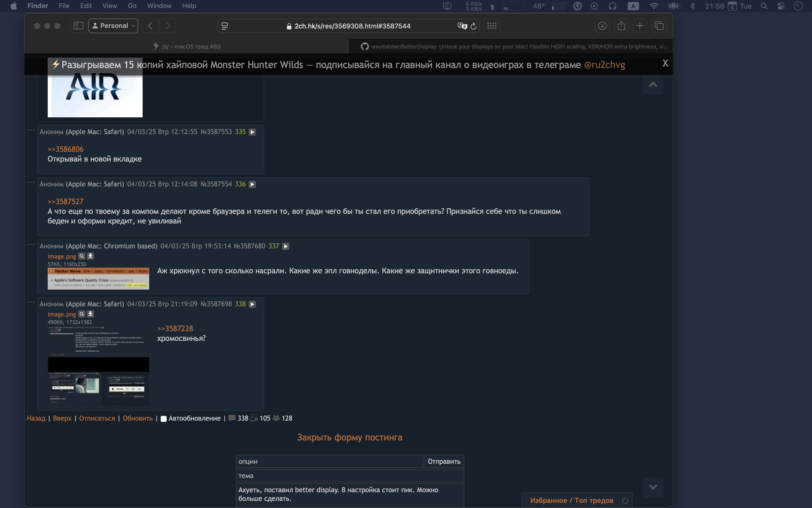Image resolution: width=812 pixels, height=508 pixels.
Task: Open the Share button
Action: [621, 26]
